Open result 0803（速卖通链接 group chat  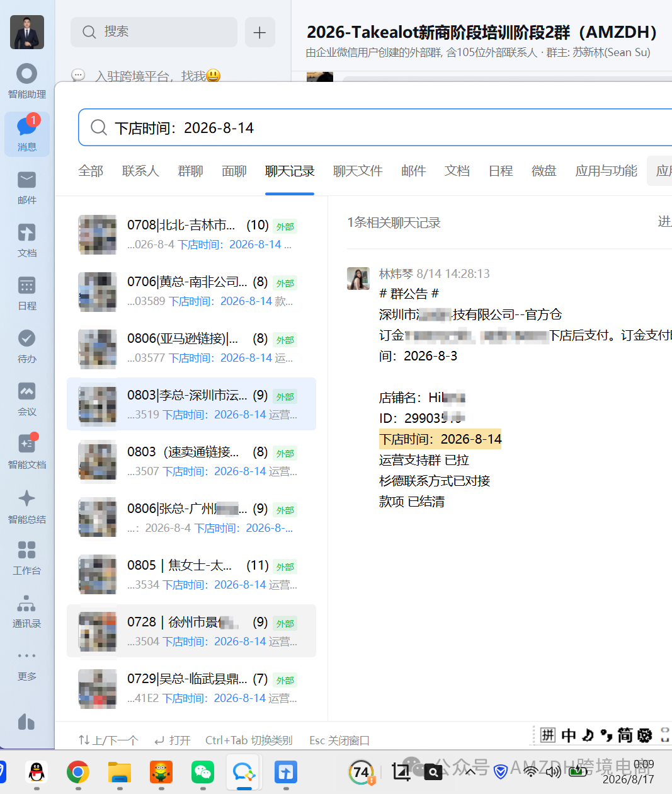coord(191,461)
